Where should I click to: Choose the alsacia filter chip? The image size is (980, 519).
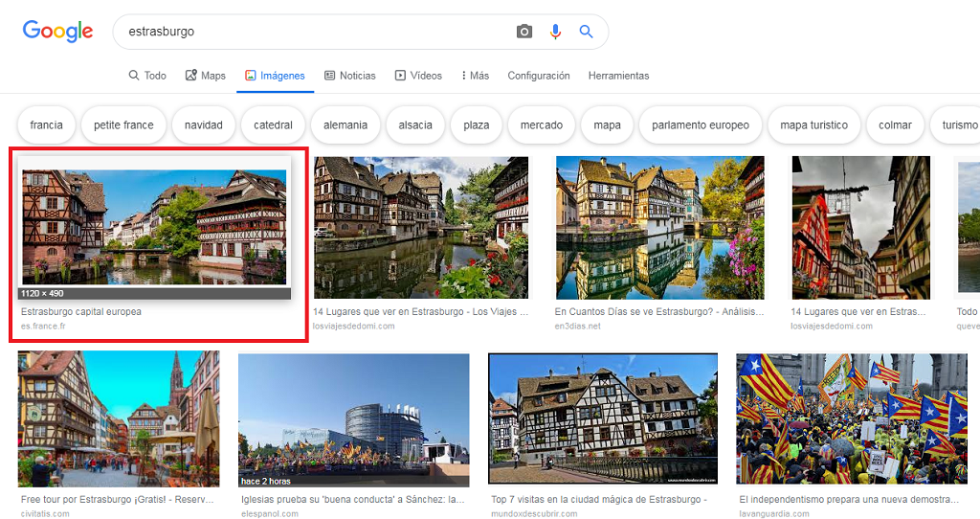[415, 125]
